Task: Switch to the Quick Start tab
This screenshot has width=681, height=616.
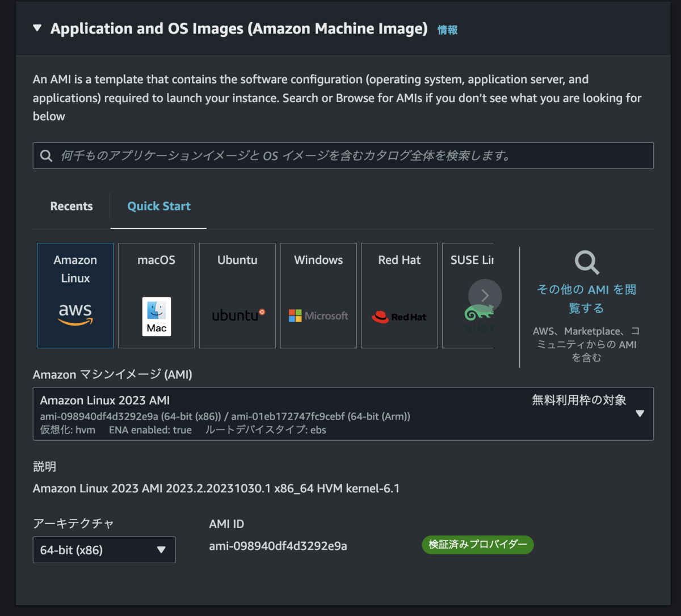Action: 159,206
